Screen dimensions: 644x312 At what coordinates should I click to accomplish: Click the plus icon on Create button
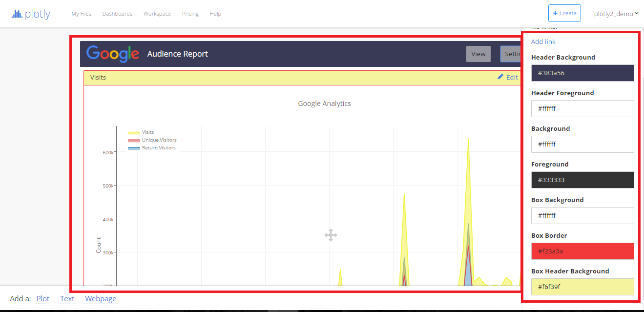click(555, 13)
